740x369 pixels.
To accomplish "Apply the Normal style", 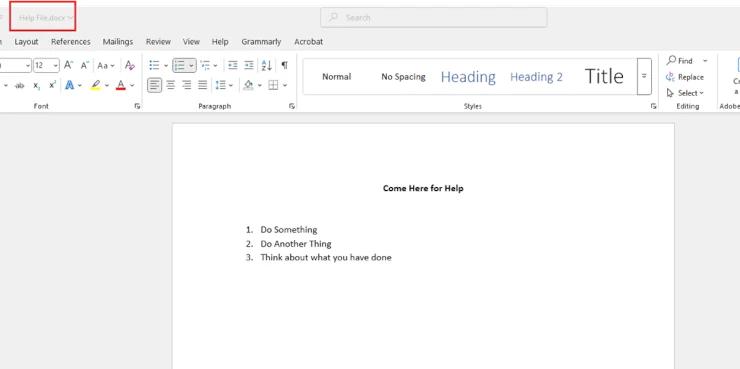I will 336,76.
